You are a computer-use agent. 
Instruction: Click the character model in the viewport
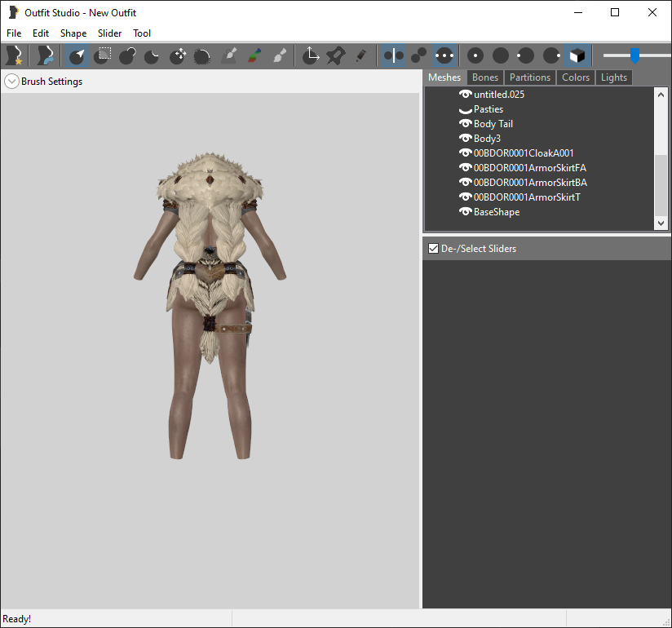coord(210,305)
